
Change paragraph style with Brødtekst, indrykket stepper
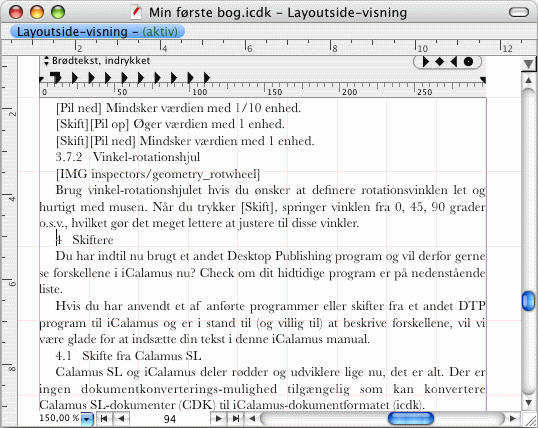(46, 61)
